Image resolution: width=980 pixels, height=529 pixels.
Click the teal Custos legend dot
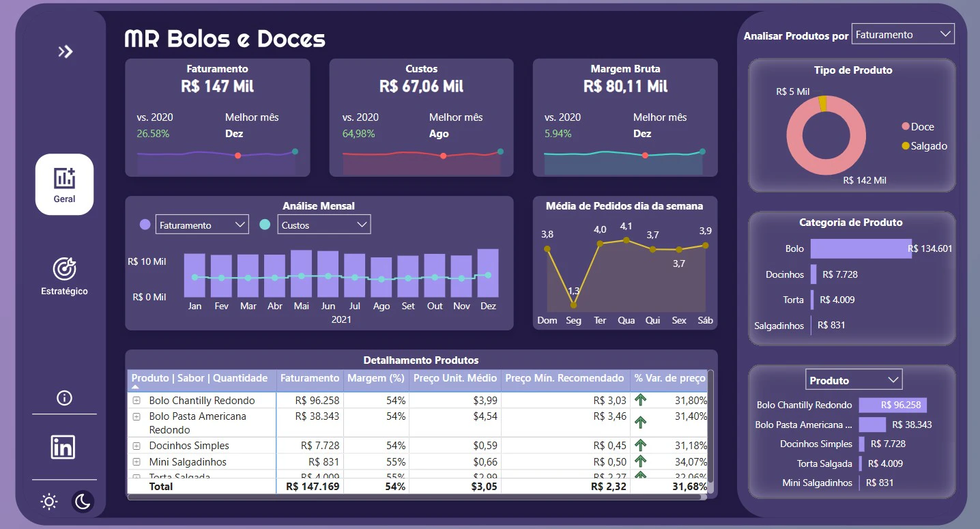(x=265, y=225)
